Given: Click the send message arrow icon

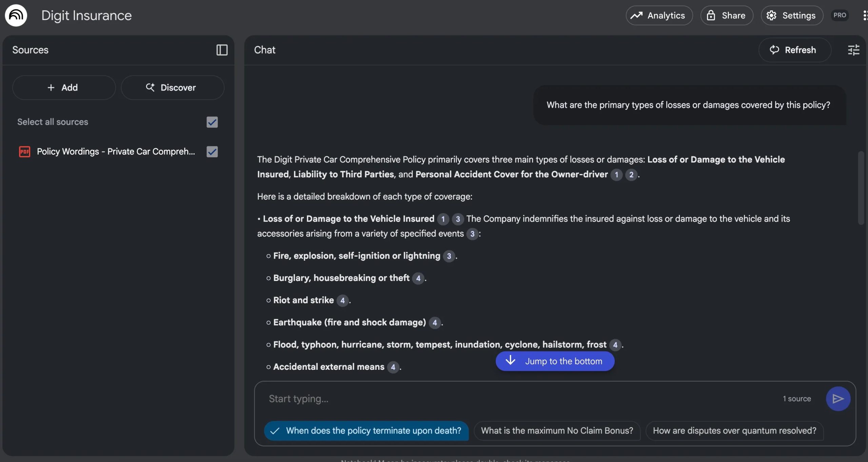Looking at the screenshot, I should [x=837, y=399].
